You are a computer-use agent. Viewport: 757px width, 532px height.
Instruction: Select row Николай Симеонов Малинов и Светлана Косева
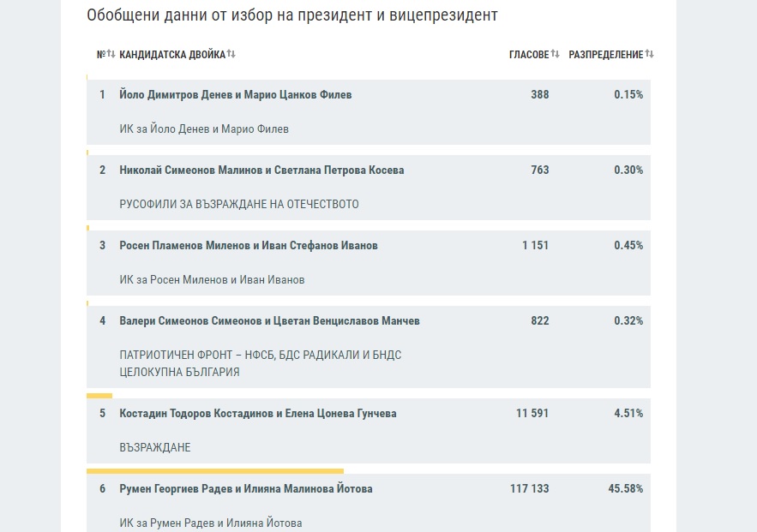[x=369, y=187]
